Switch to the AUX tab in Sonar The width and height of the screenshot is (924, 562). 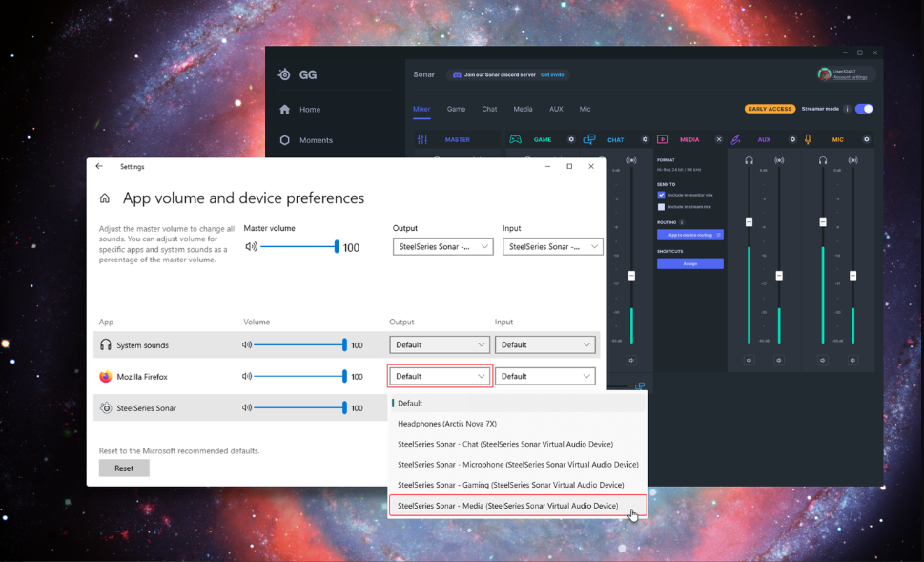click(556, 109)
